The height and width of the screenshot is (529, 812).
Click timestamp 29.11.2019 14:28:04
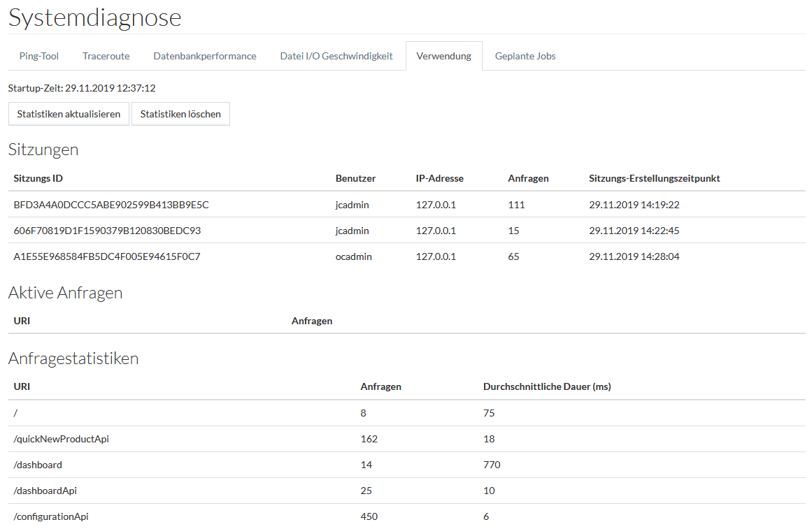[x=634, y=256]
